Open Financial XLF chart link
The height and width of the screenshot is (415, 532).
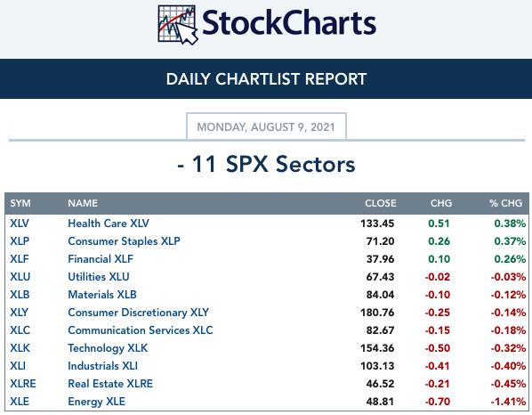(101, 259)
